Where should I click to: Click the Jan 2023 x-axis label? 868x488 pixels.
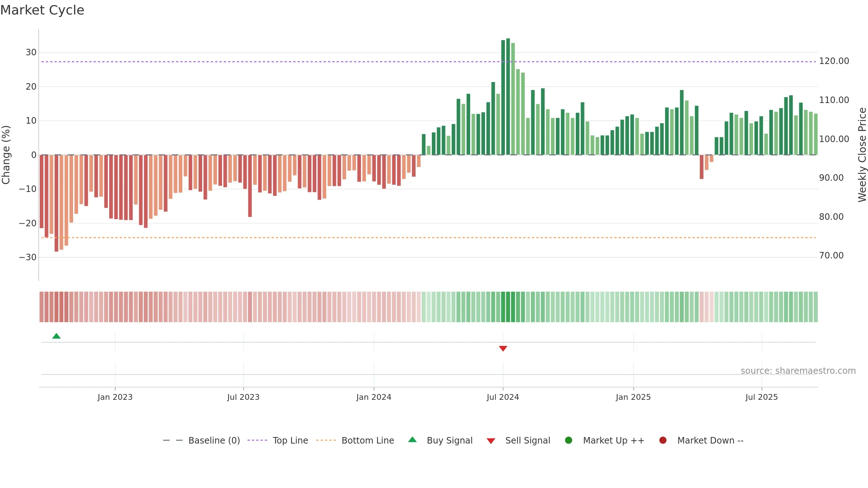click(115, 397)
